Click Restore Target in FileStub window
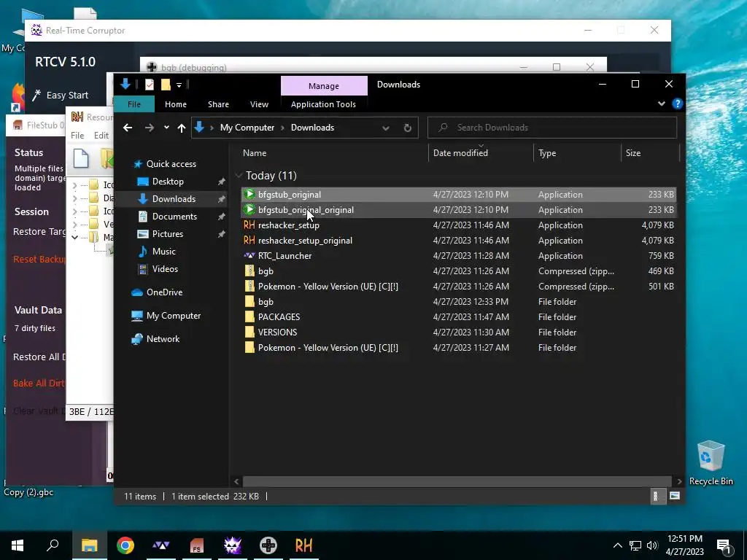The height and width of the screenshot is (560, 747). 39,231
